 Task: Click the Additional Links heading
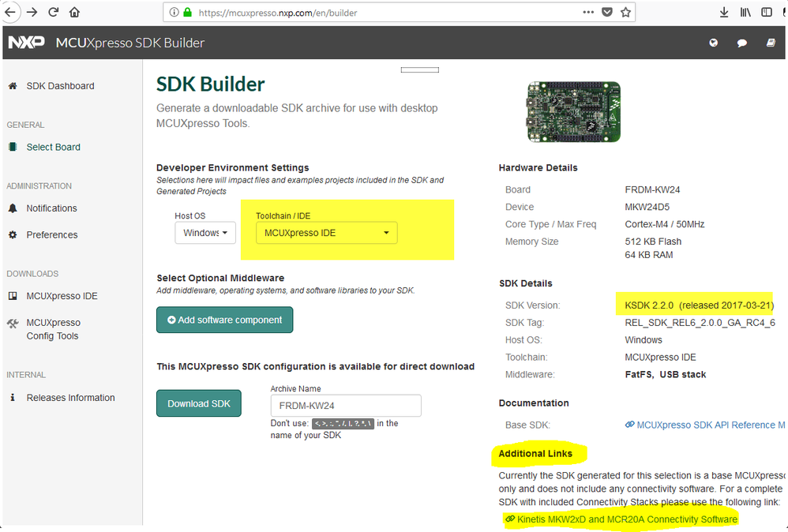point(535,453)
